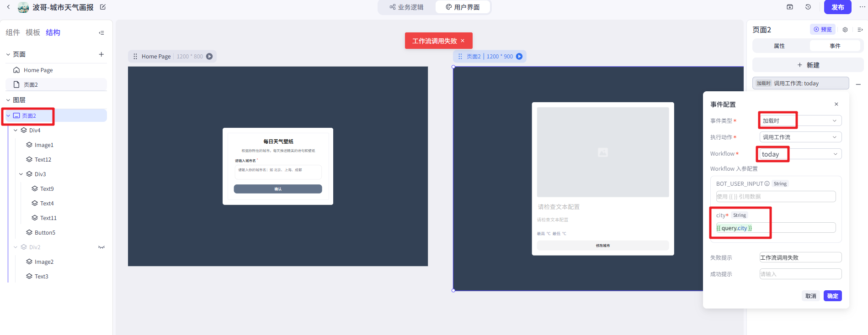Collapse the Div3 tree node
The image size is (868, 335).
[x=21, y=174]
